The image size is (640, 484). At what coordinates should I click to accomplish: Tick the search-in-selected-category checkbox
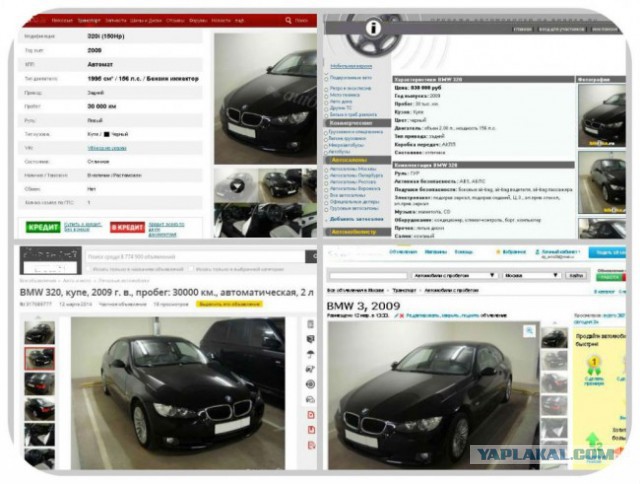coord(191,269)
